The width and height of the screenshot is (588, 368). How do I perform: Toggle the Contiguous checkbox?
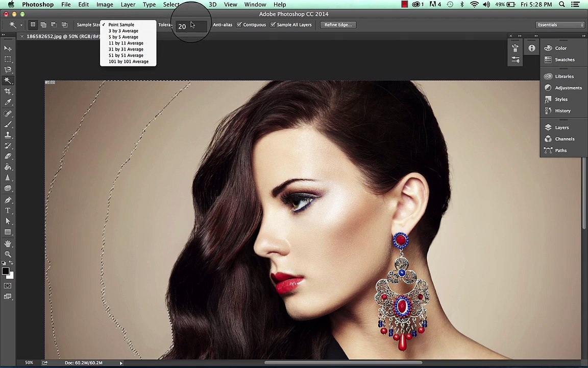pos(239,25)
